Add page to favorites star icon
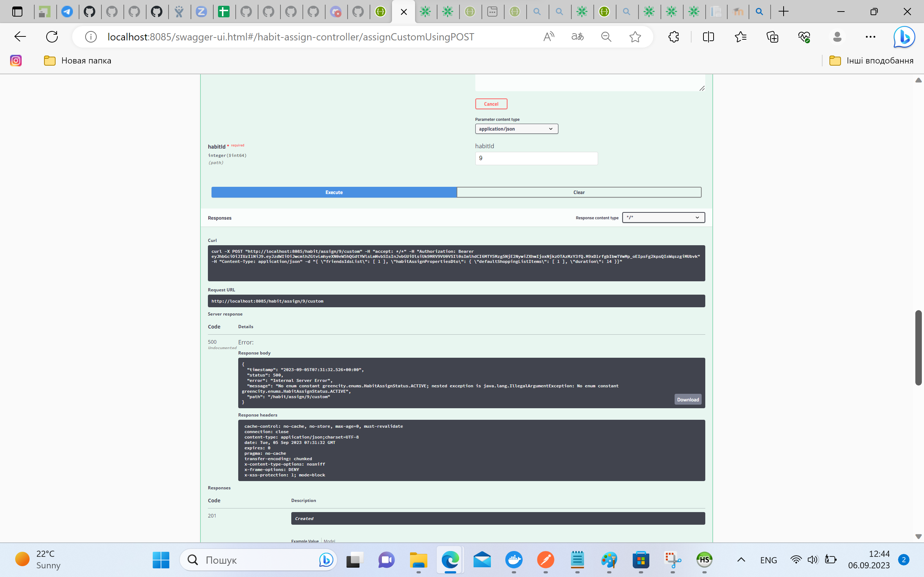Screen dimensions: 924x577 pyautogui.click(x=635, y=37)
